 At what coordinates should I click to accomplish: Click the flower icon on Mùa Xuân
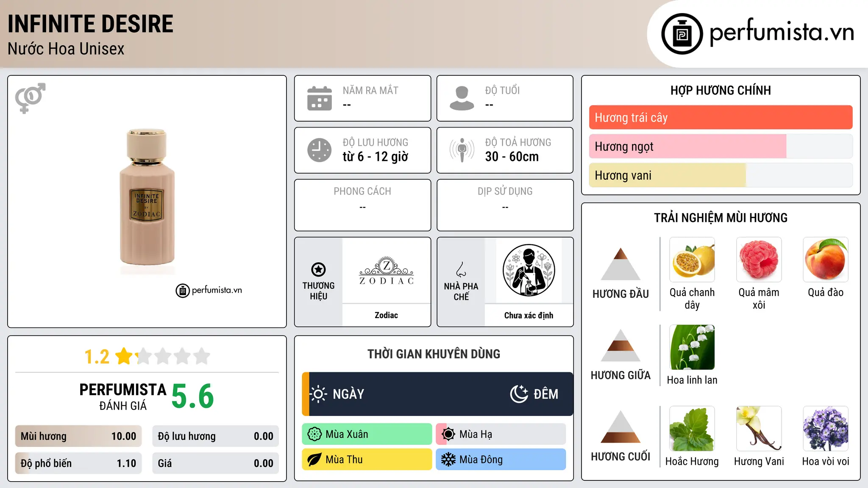(314, 434)
